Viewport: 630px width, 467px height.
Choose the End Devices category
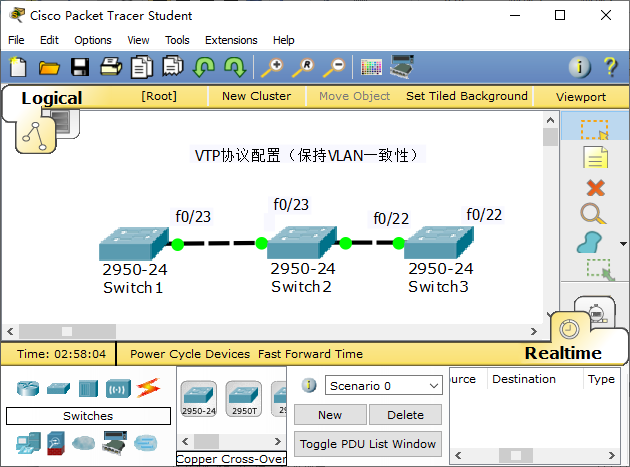point(28,443)
